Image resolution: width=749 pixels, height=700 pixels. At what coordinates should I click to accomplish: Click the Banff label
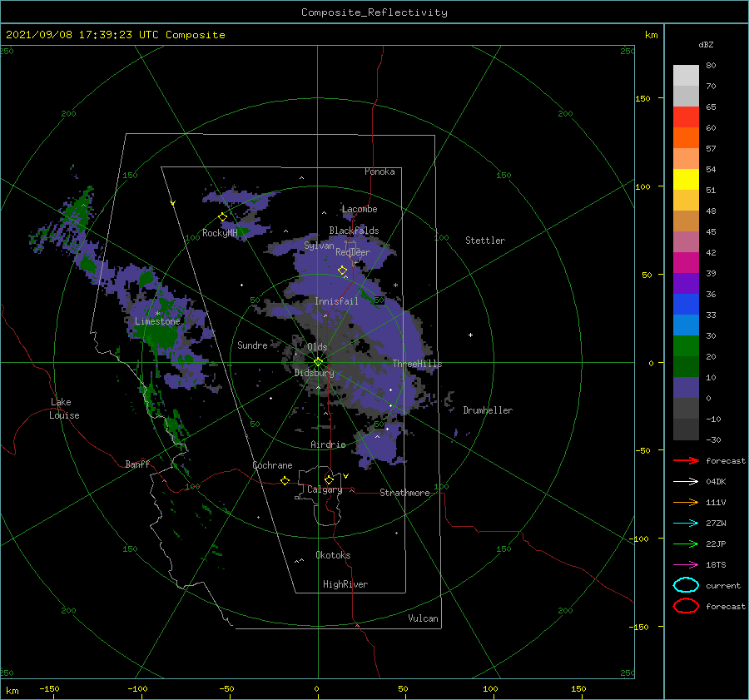pyautogui.click(x=137, y=464)
